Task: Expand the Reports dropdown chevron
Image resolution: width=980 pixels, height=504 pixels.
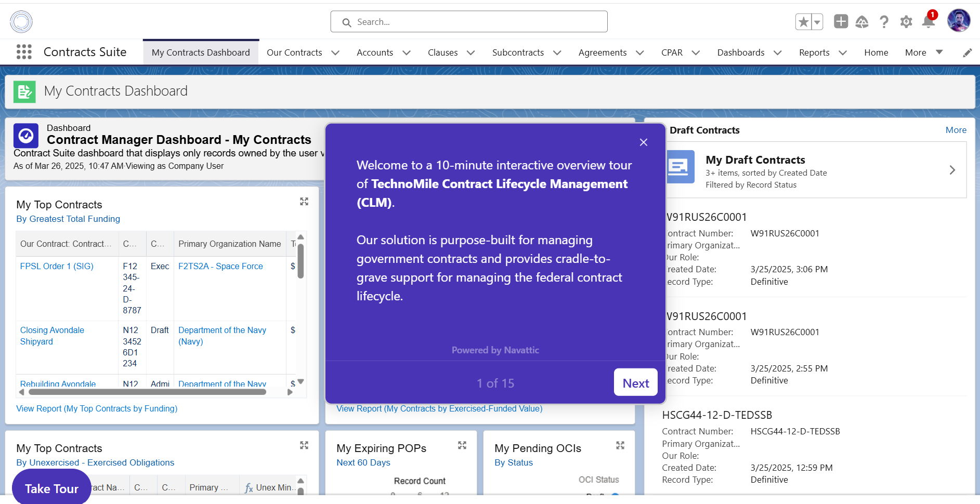Action: (843, 52)
